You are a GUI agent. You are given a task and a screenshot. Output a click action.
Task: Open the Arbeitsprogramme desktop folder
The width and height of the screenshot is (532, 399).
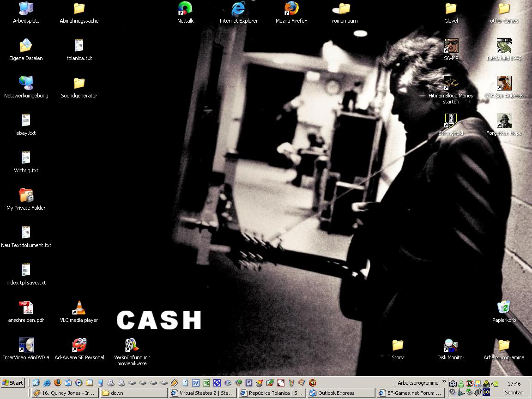point(504,349)
